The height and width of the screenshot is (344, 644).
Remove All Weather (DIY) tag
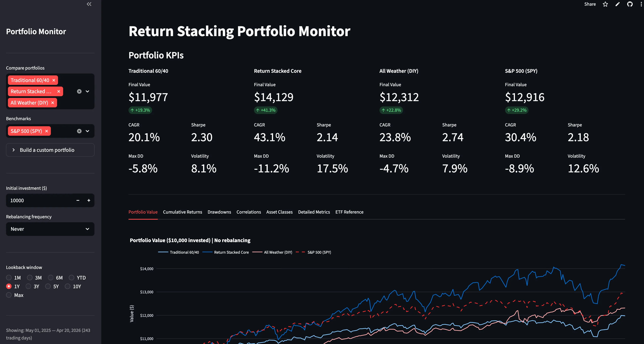pos(53,103)
